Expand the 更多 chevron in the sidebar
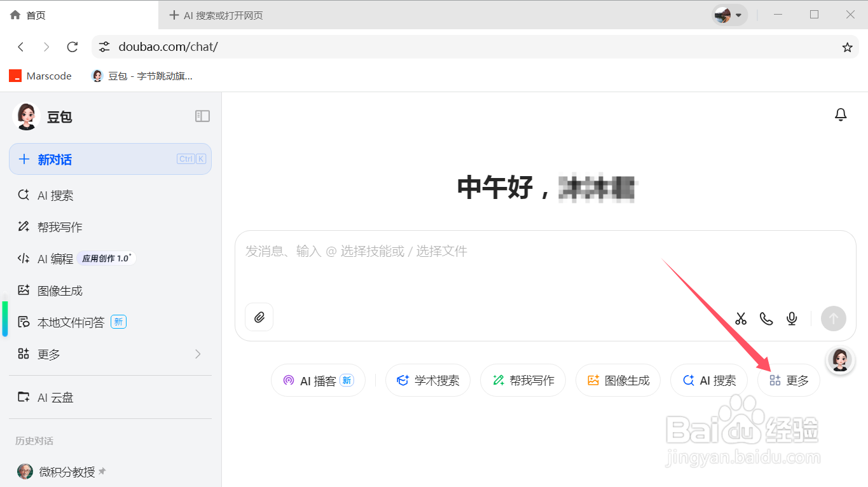 click(198, 354)
